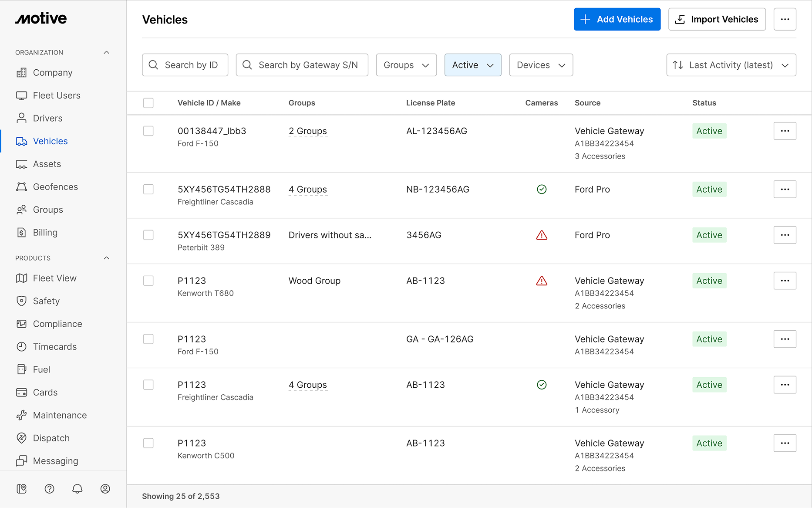Open Fuel in the sidebar
Screen dimensions: 812x508
[x=41, y=370]
